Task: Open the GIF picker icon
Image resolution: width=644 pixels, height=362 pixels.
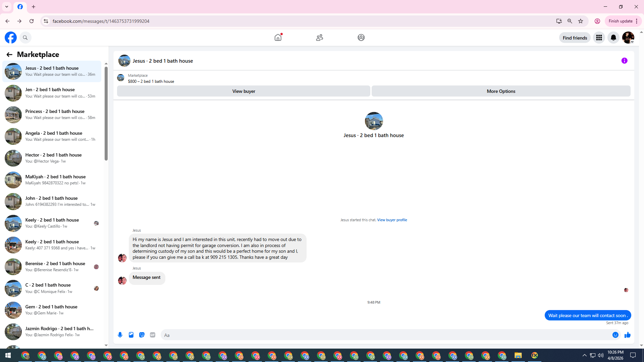Action: pos(153,335)
